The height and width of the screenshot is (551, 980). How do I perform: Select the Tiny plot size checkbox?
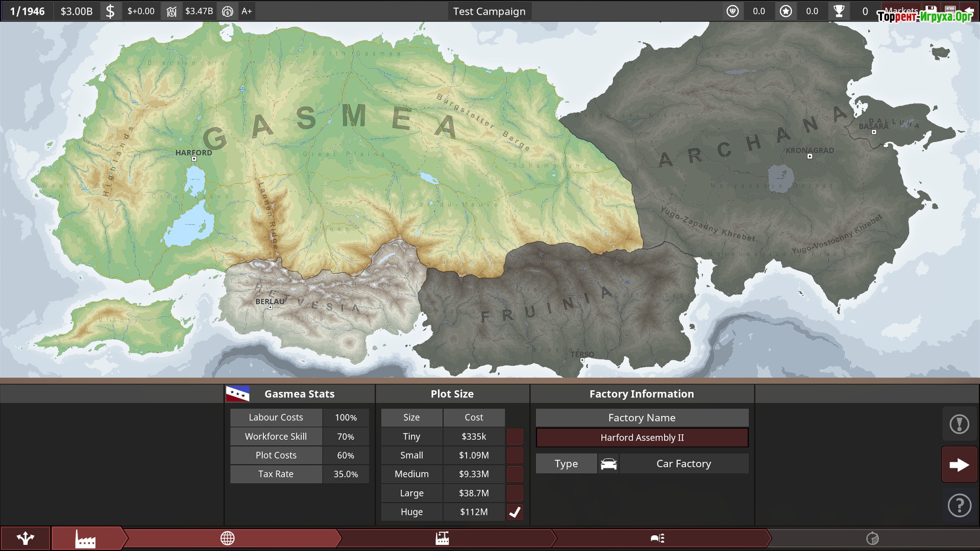514,437
